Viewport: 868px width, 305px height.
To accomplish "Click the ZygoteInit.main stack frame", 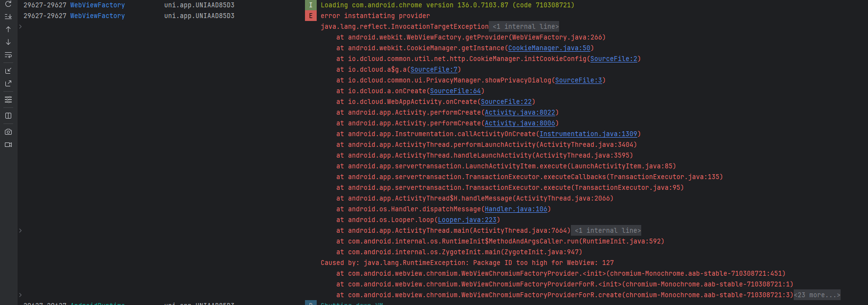I will 459,252.
